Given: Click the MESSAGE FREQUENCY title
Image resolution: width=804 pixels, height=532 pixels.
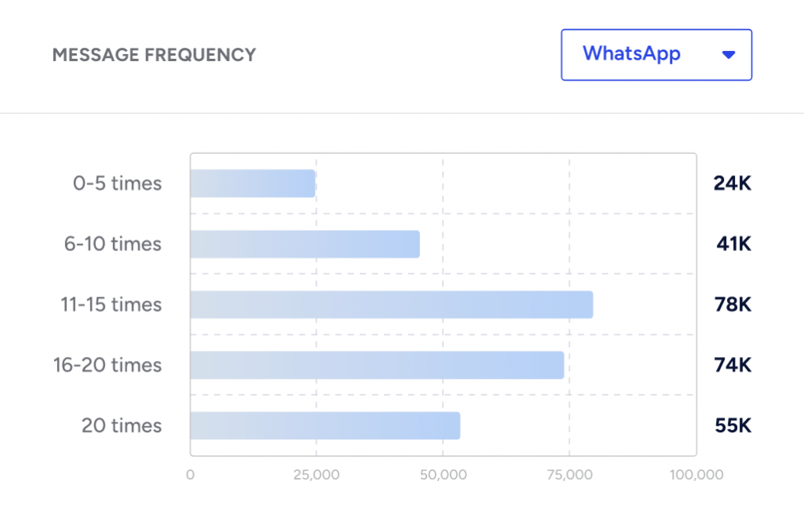Looking at the screenshot, I should 154,55.
